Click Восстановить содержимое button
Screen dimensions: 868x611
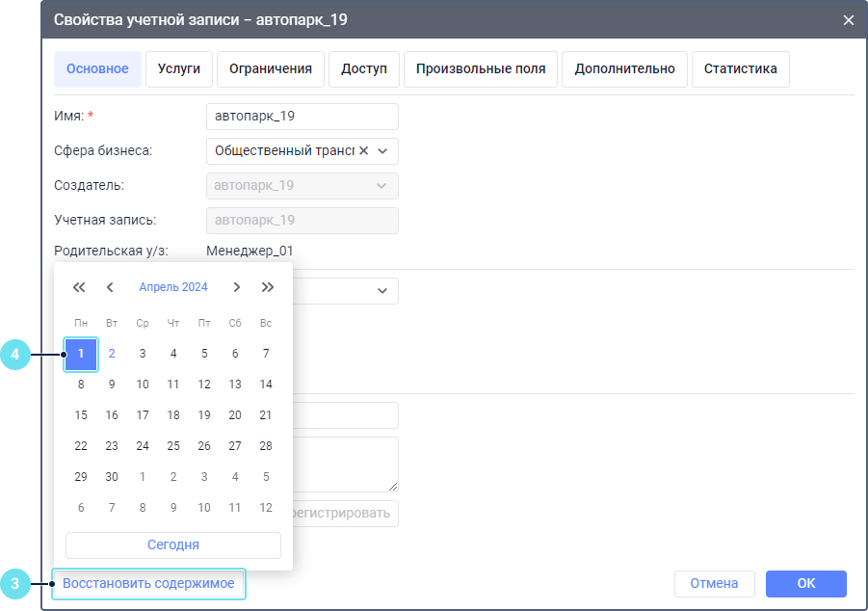point(148,583)
